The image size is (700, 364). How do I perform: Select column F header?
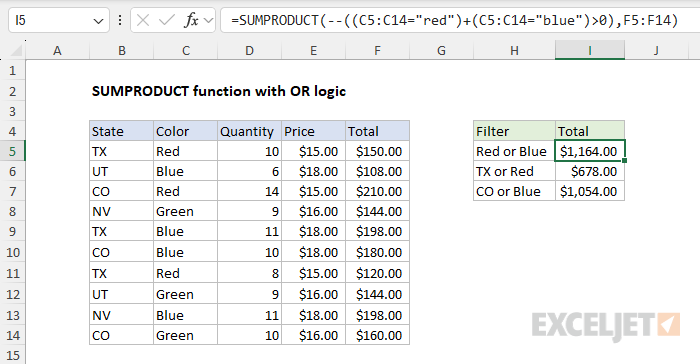[377, 50]
